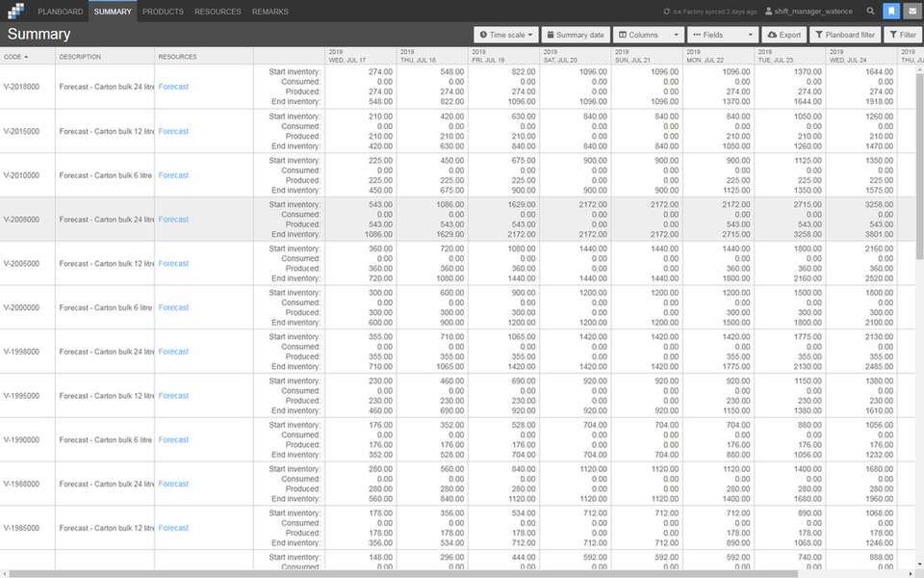
Task: Sort by the Code column header
Action: [x=27, y=57]
